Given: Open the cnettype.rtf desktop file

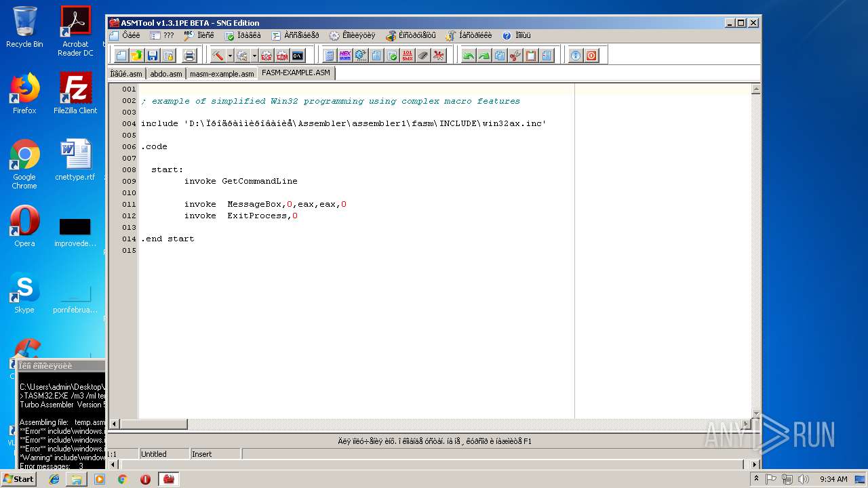Looking at the screenshot, I should click(x=75, y=160).
